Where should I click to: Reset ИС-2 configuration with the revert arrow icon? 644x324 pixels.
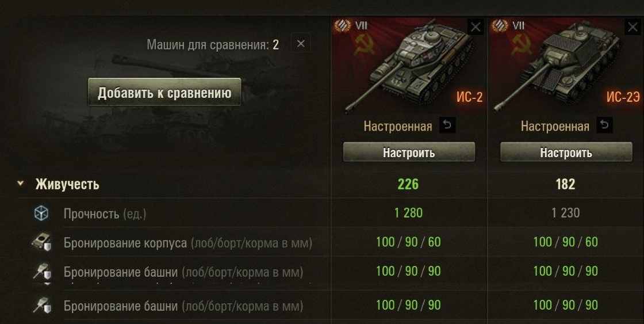click(447, 125)
